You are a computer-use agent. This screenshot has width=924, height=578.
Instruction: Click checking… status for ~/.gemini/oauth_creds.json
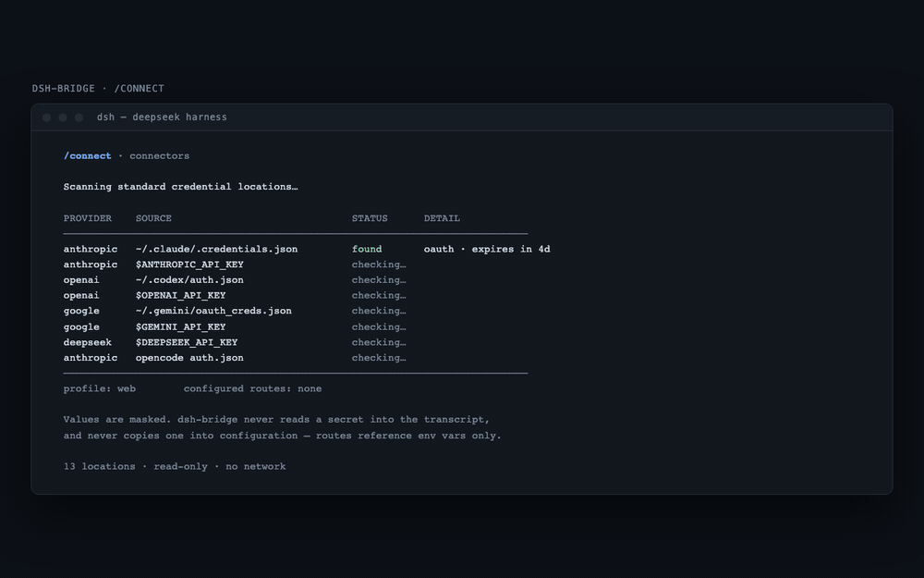[x=378, y=310]
